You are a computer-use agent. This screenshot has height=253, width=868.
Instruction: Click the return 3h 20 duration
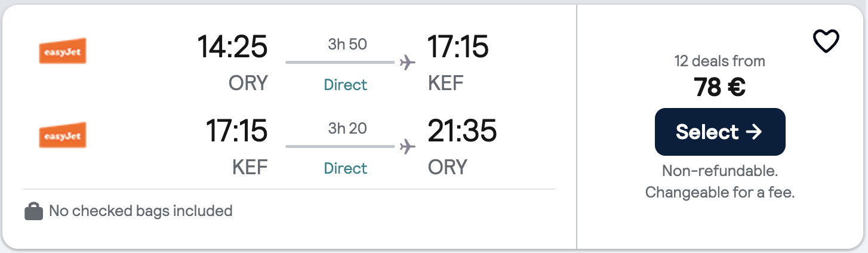[x=347, y=128]
